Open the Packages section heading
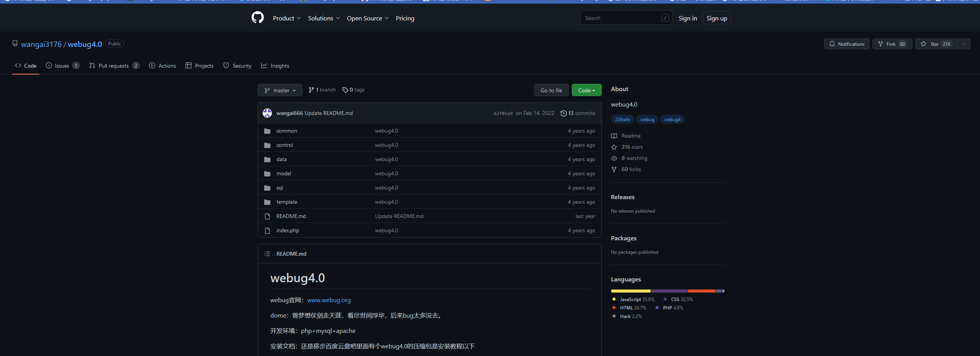This screenshot has height=356, width=980. [x=624, y=238]
